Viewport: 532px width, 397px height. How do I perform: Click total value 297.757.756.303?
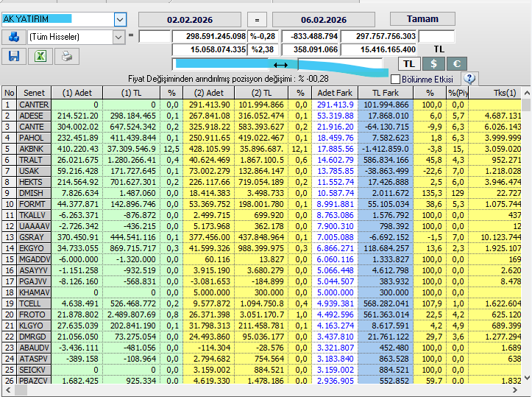(379, 36)
